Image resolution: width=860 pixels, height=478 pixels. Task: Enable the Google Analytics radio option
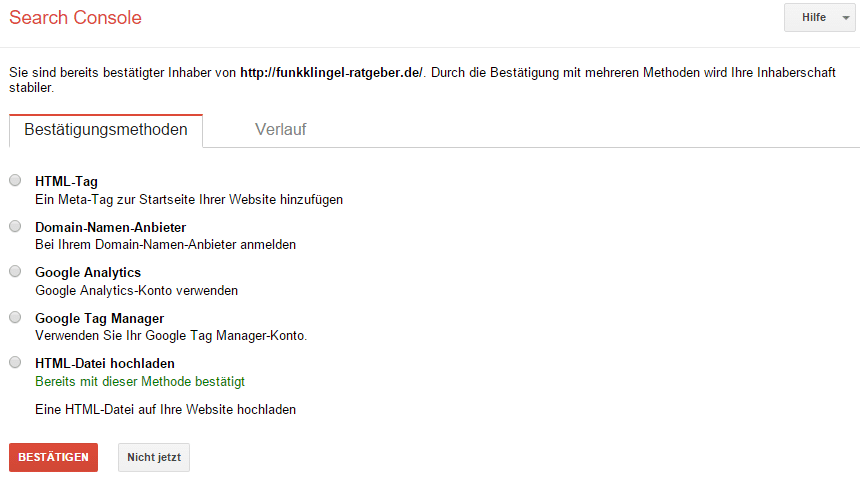[x=15, y=271]
